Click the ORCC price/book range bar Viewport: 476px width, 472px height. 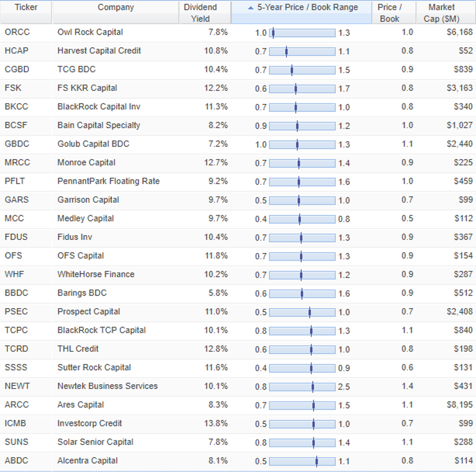302,33
